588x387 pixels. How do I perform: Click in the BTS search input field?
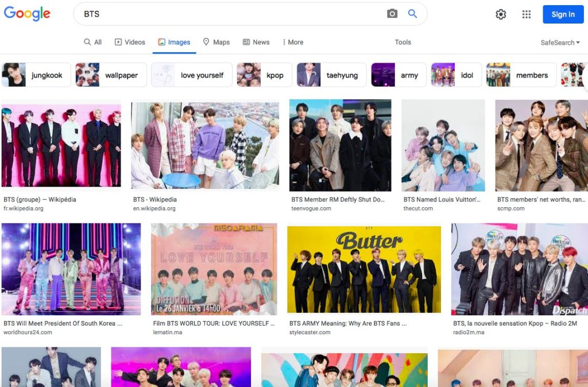230,14
